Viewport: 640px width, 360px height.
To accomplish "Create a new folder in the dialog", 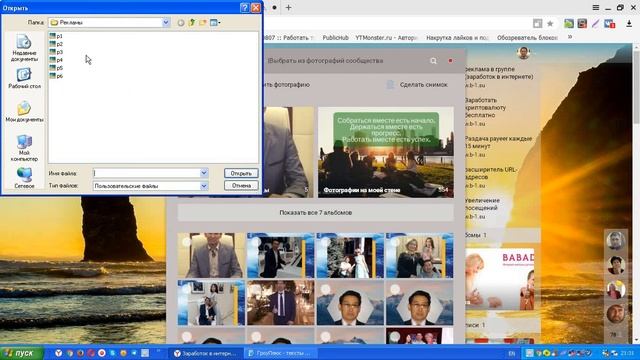I will pos(203,23).
